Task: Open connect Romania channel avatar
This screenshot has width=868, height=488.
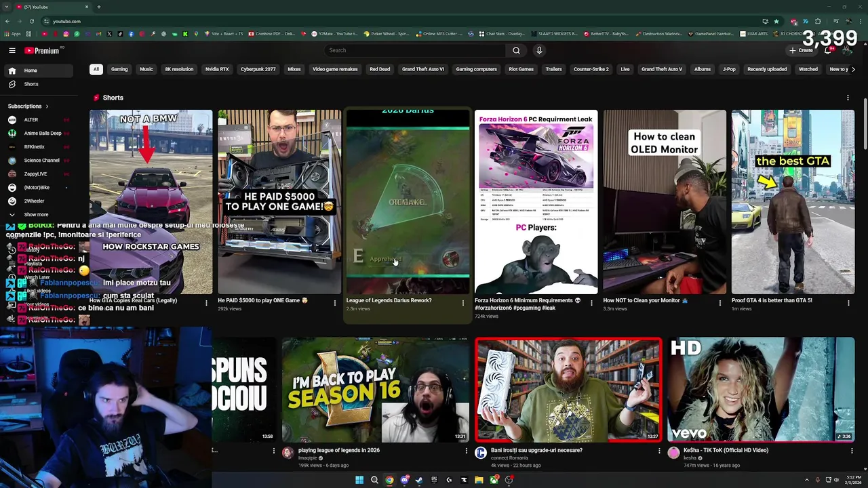Action: click(480, 453)
